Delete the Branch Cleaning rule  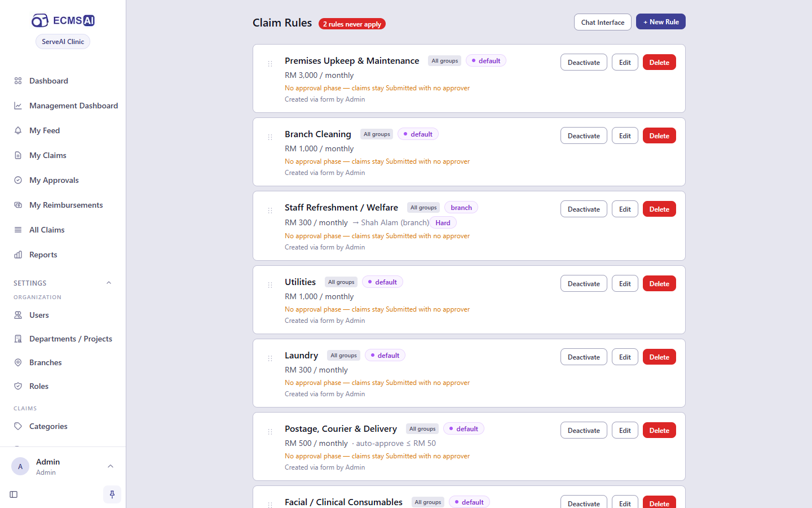tap(659, 136)
